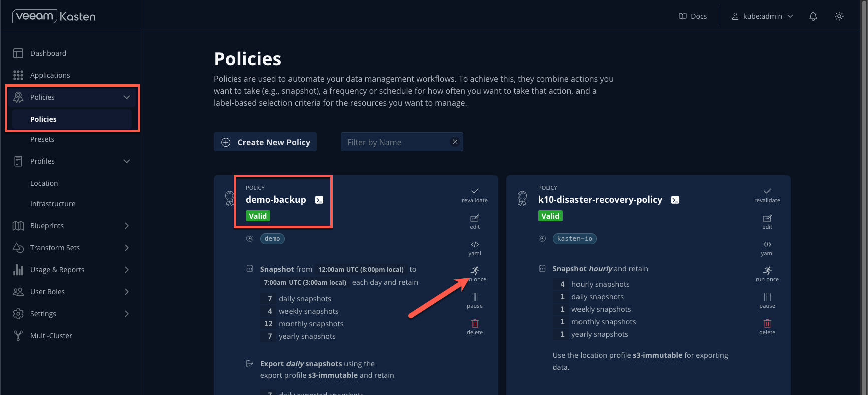Image resolution: width=868 pixels, height=395 pixels.
Task: Expand the Blueprints section chevron
Action: click(x=127, y=226)
